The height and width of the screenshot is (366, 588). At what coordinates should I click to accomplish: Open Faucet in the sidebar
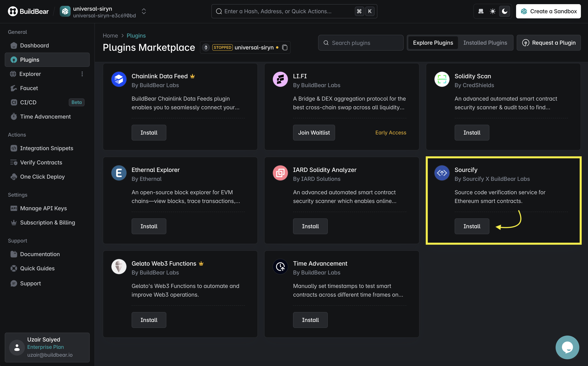coord(47,88)
